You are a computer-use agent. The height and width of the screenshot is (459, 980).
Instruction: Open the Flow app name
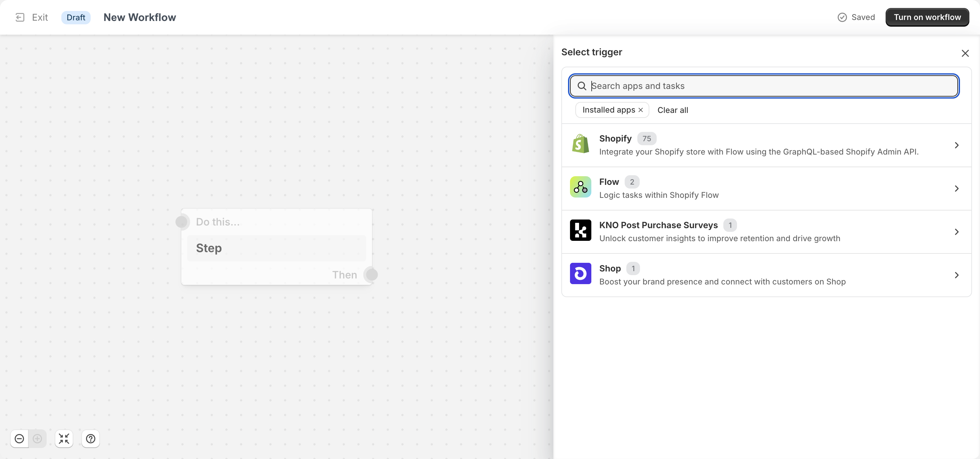[x=609, y=182]
